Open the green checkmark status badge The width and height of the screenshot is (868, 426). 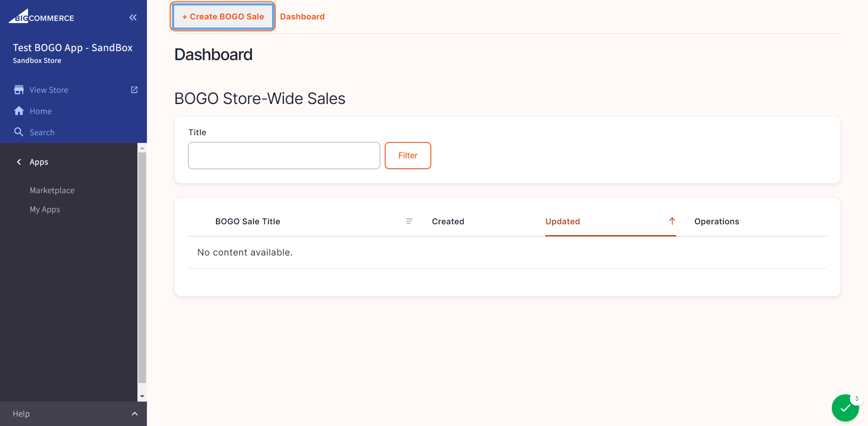[x=845, y=408]
